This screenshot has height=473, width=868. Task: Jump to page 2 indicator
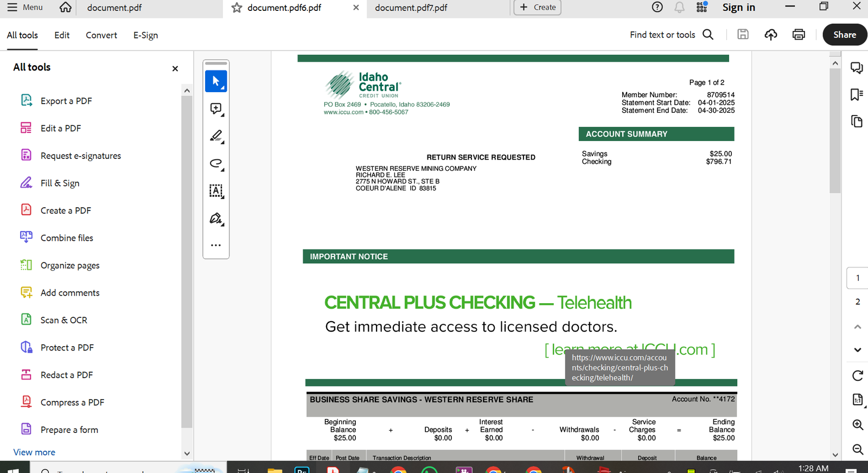(x=858, y=302)
